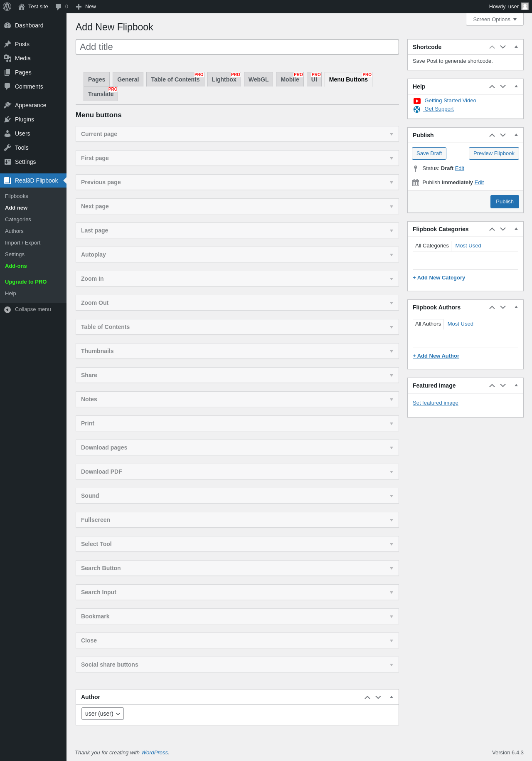Click the YouTube icon by Getting Started Video
Image resolution: width=532 pixels, height=761 pixels.
(x=417, y=101)
